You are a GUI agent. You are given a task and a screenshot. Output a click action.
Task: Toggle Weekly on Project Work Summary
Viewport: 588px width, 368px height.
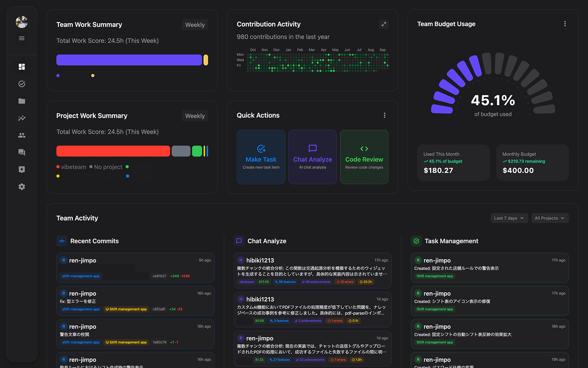195,116
